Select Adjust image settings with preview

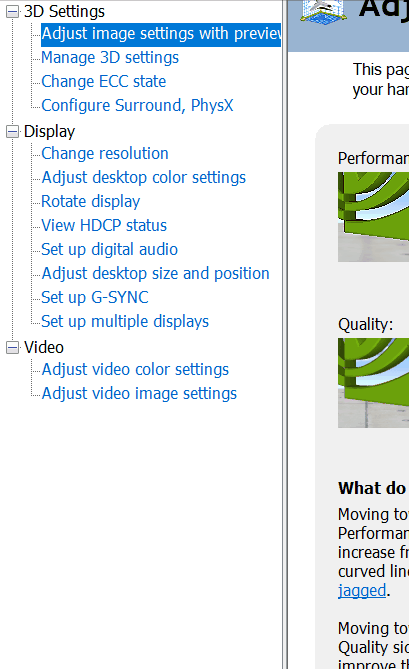coord(161,34)
